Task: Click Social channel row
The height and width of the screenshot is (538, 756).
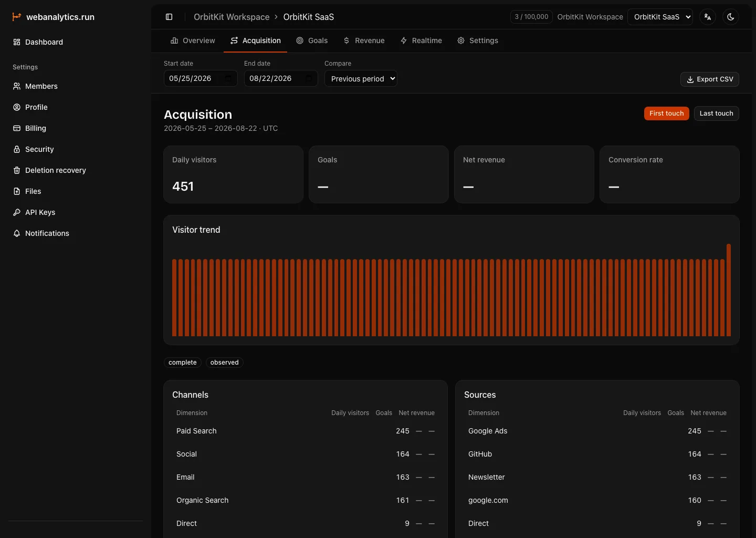Action: (306, 454)
